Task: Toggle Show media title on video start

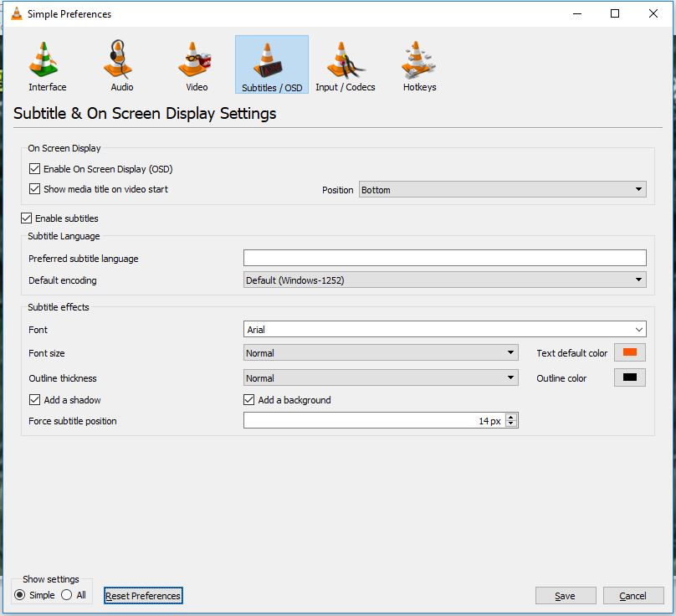Action: click(x=34, y=189)
